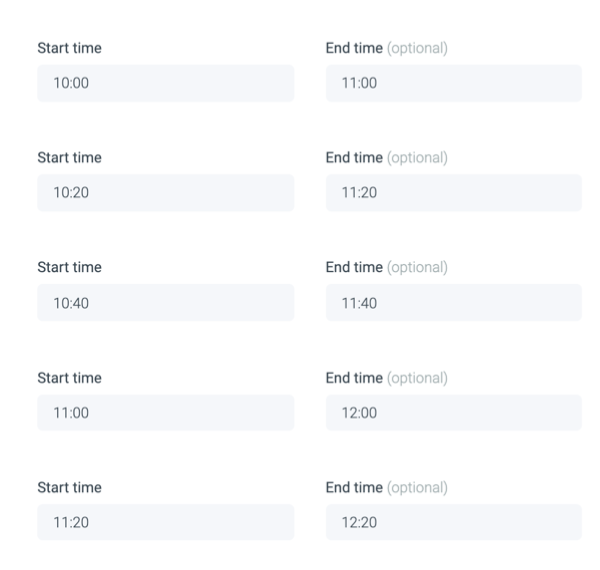The width and height of the screenshot is (600, 570).
Task: Select the End time field showing 11:40
Action: [453, 303]
